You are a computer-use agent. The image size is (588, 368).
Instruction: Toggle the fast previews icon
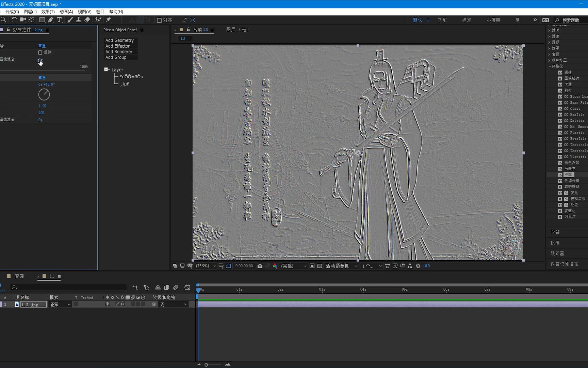(395, 266)
